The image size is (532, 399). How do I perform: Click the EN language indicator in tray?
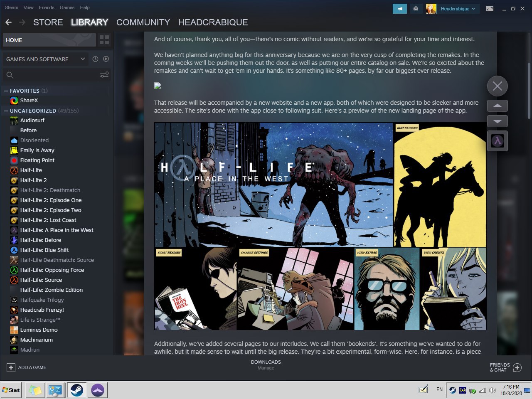point(439,389)
